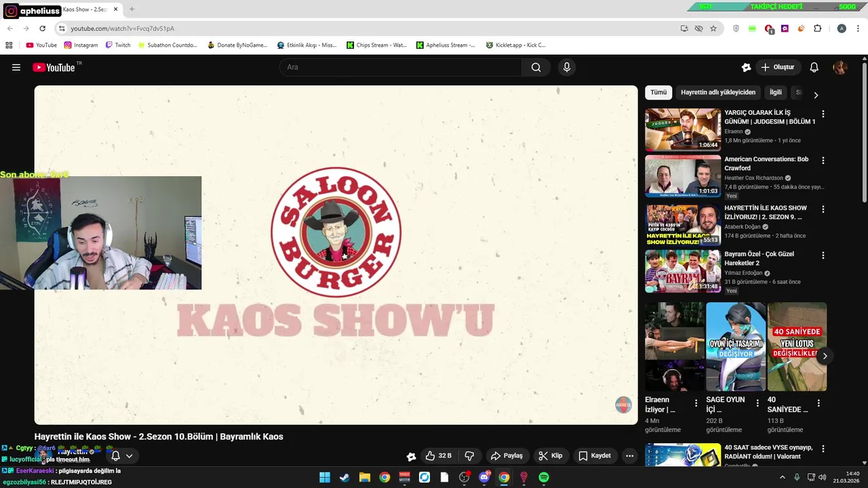Open options for Elraenn İziyor short
The height and width of the screenshot is (488, 868).
pos(696,403)
